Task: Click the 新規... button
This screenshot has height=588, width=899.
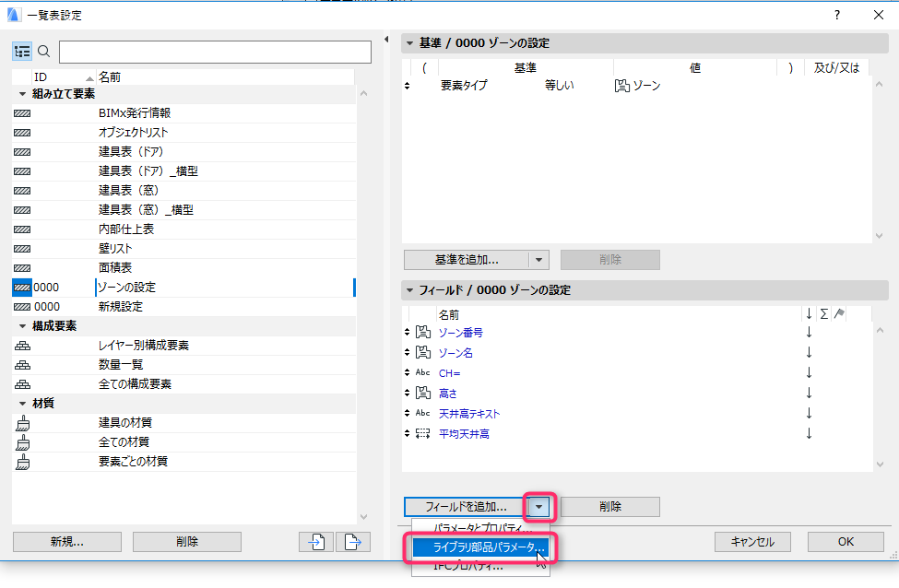Action: pyautogui.click(x=67, y=542)
